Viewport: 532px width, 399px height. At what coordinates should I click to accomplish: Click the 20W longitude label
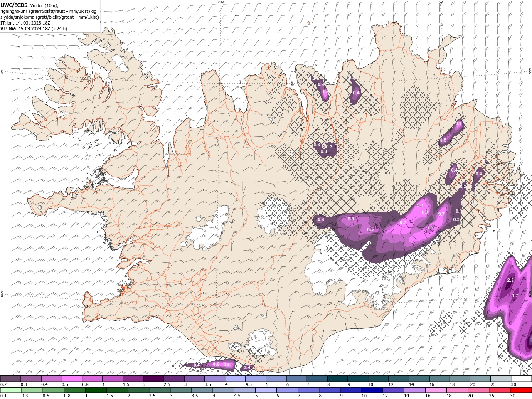point(221,2)
